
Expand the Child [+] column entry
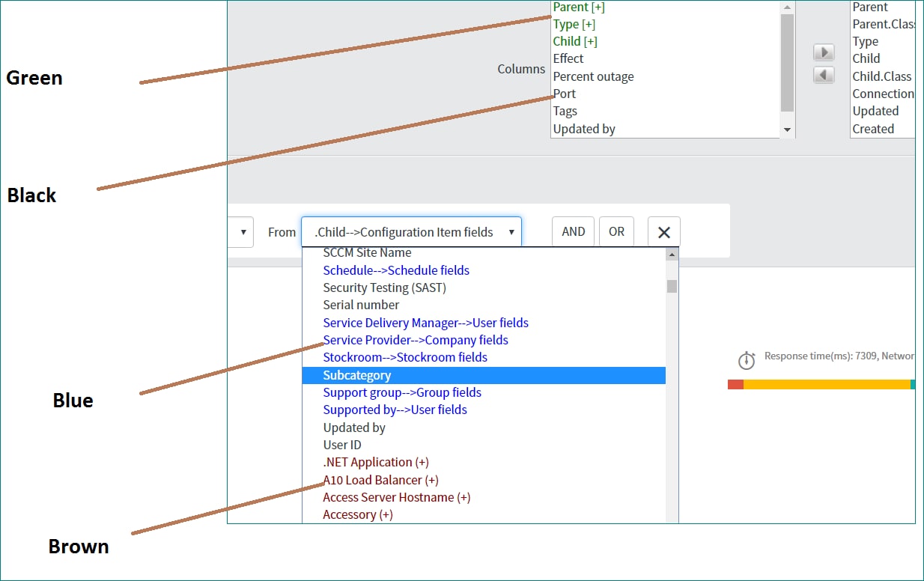575,41
